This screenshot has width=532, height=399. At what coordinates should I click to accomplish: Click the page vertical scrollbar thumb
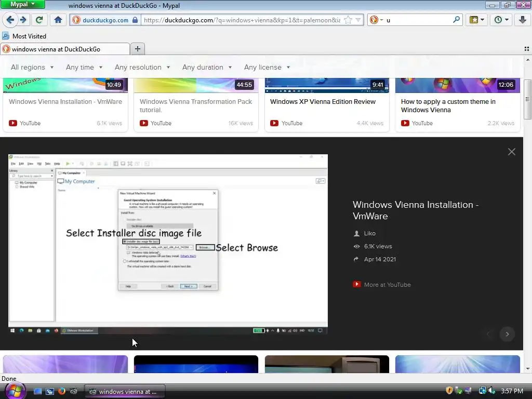[x=527, y=99]
